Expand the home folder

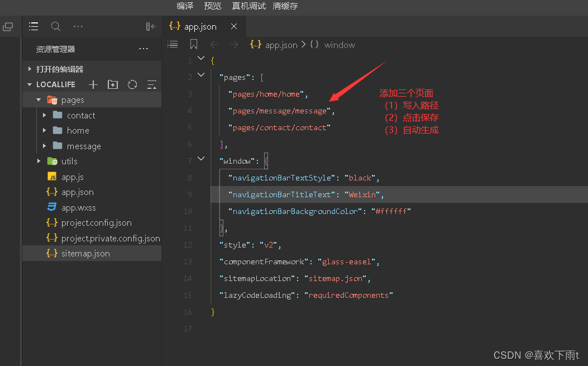(45, 130)
